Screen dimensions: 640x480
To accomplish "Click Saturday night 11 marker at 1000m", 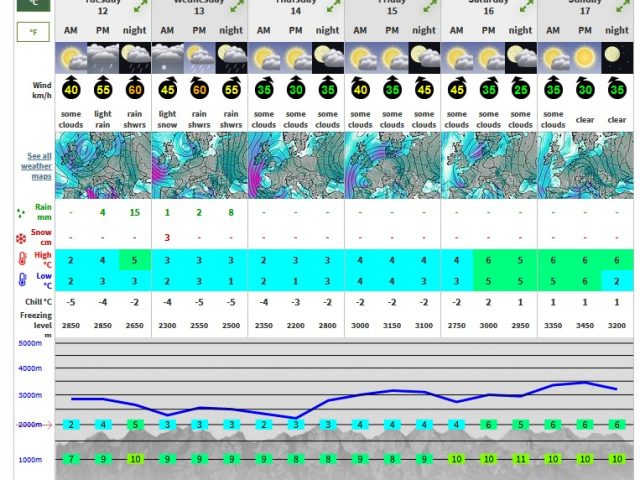I will point(520,459).
